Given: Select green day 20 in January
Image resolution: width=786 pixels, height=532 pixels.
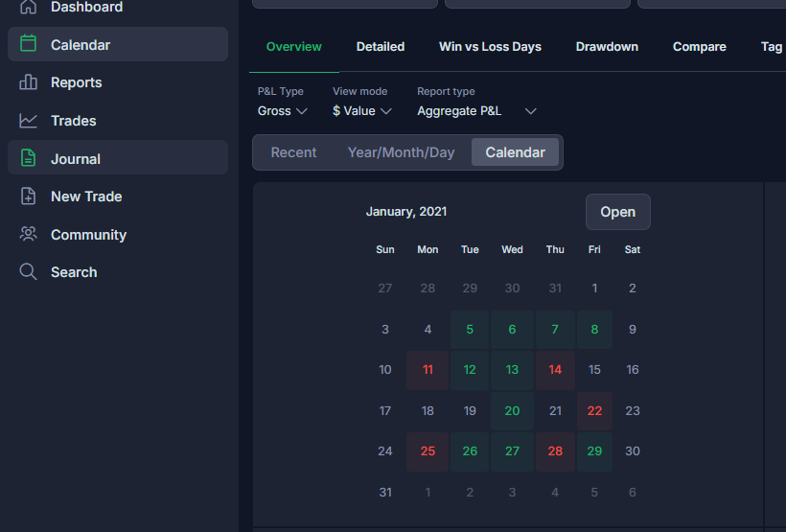Looking at the screenshot, I should tap(512, 411).
